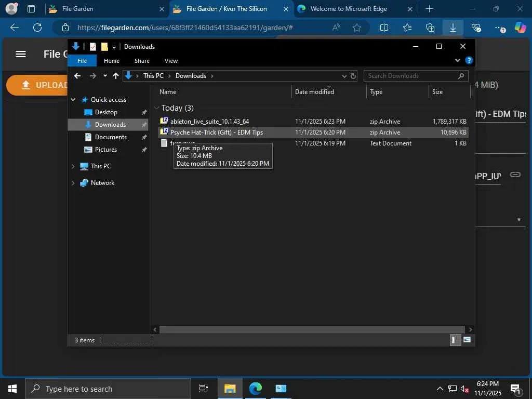532x399 pixels.
Task: Click Downloads in breadcrumb path
Action: pos(191,76)
